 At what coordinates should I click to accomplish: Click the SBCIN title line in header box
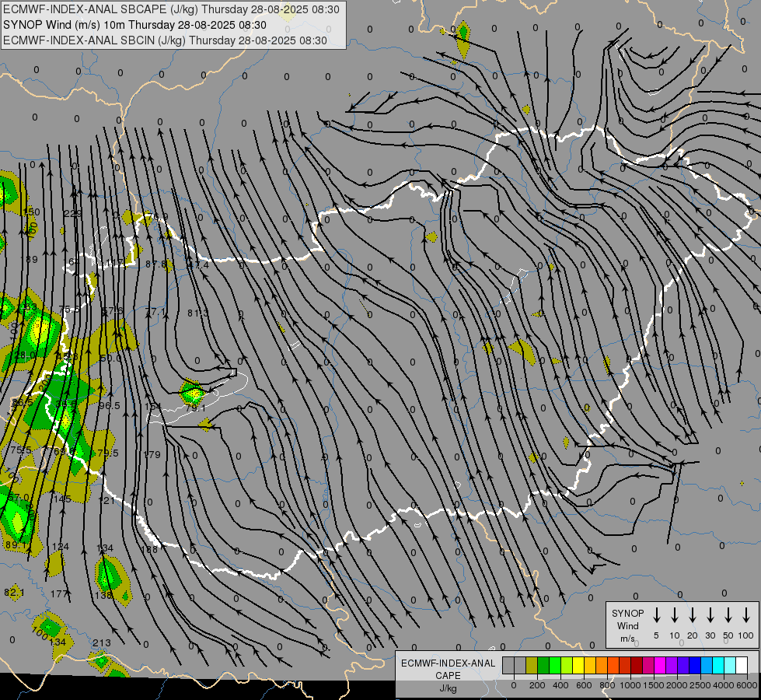pyautogui.click(x=165, y=40)
